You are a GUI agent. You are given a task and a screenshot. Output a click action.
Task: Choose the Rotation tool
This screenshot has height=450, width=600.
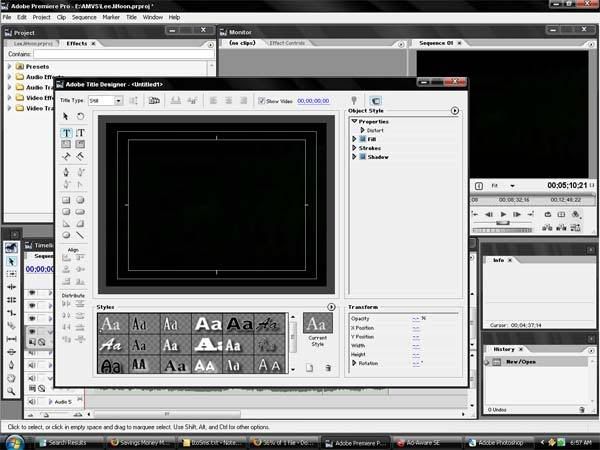pos(80,116)
